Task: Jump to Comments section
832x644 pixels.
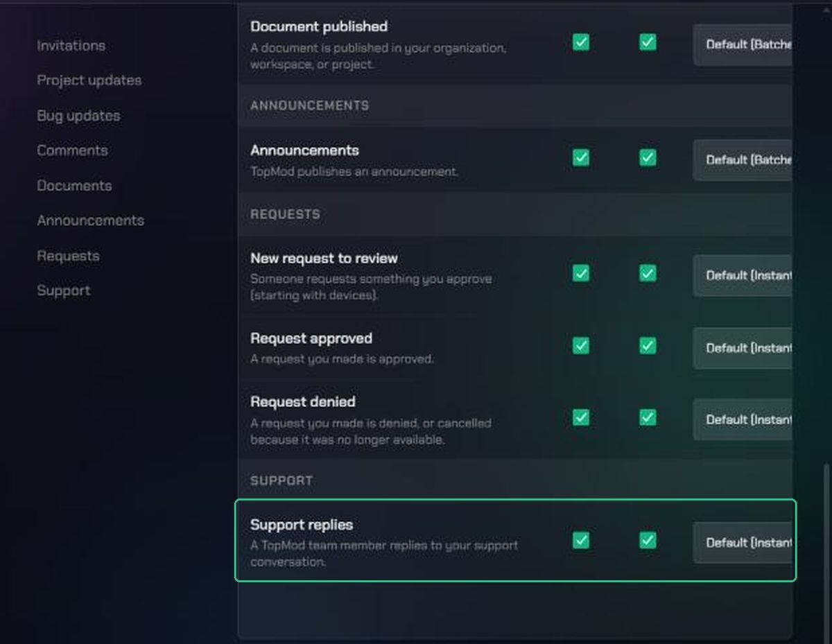Action: pos(72,150)
